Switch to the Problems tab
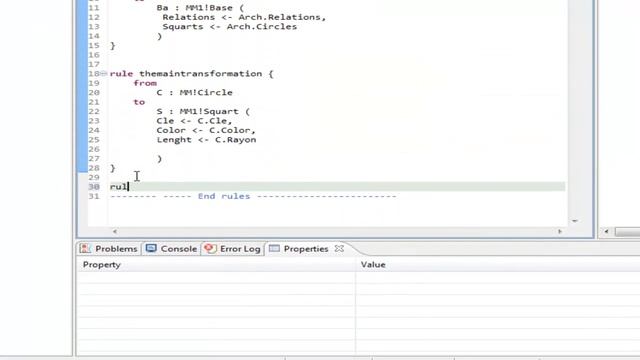This screenshot has height=360, width=640. [x=109, y=249]
